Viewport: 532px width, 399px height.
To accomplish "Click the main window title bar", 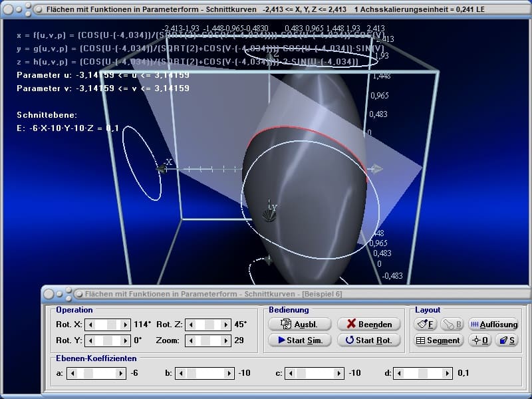I will (266, 9).
